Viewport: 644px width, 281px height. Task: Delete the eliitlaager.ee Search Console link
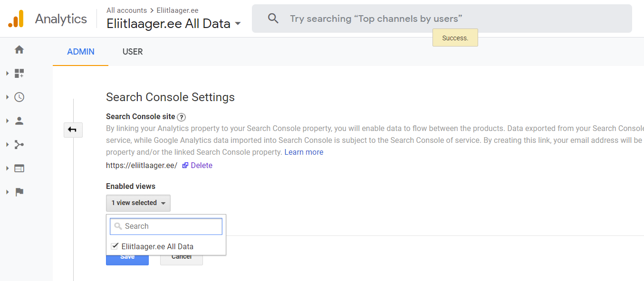[x=201, y=166]
